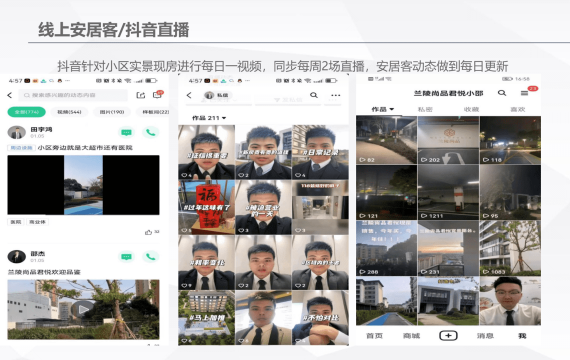Tap the search icon in the middle Douyin profile
Viewport: 570px width, 360px height.
click(x=314, y=95)
